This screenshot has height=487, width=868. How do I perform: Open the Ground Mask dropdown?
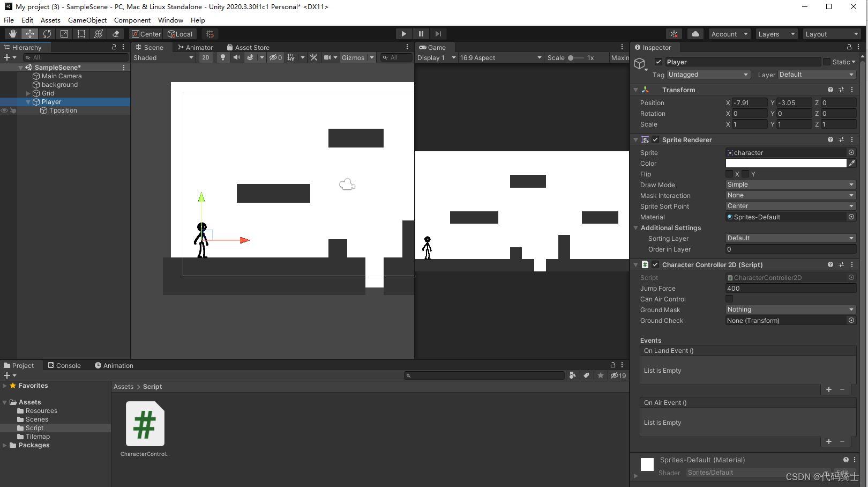pyautogui.click(x=790, y=309)
